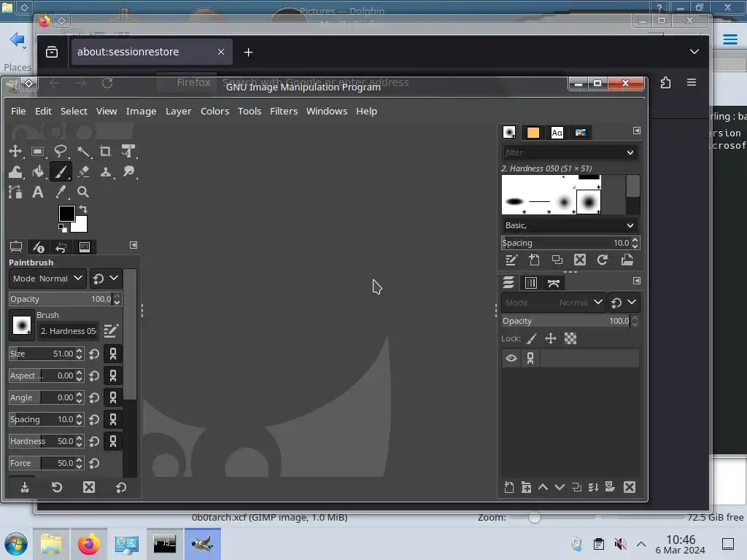Switch to Images tab in toolbox dock
Screen dimensions: 747x560
pos(85,246)
